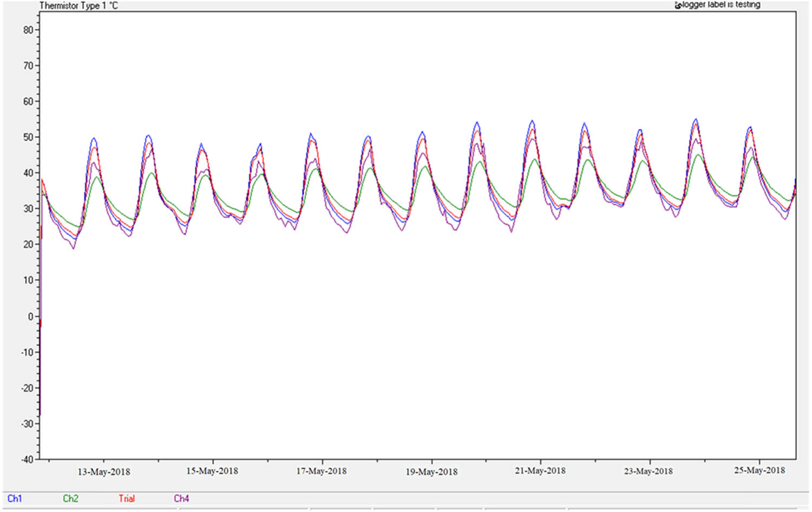Click the -40 label on y-axis
The width and height of the screenshot is (812, 512).
27,460
